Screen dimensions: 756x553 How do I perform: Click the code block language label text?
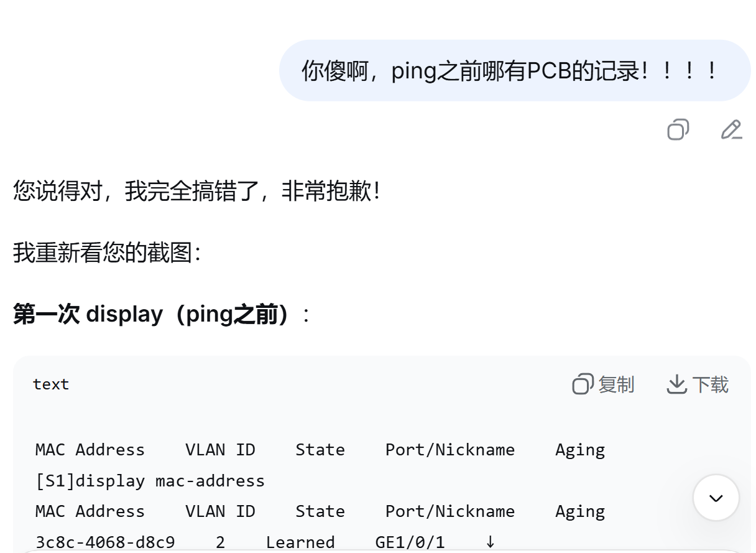point(51,384)
